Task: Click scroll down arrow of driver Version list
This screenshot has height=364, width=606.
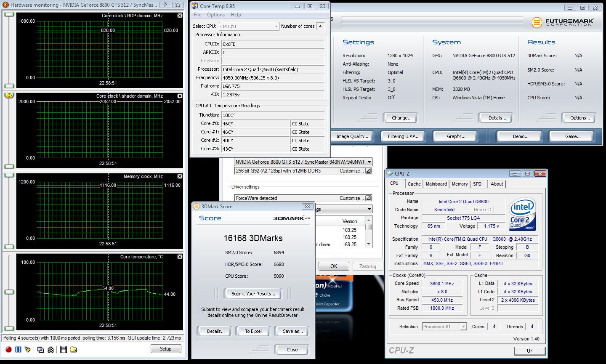Action: click(x=369, y=244)
